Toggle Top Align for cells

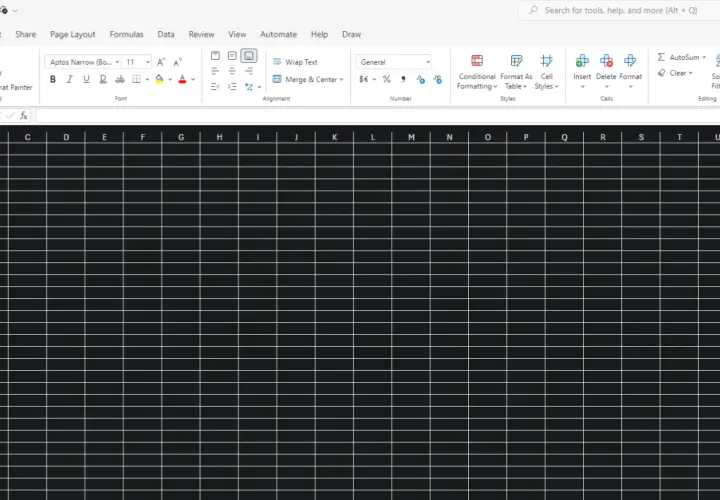coord(215,56)
